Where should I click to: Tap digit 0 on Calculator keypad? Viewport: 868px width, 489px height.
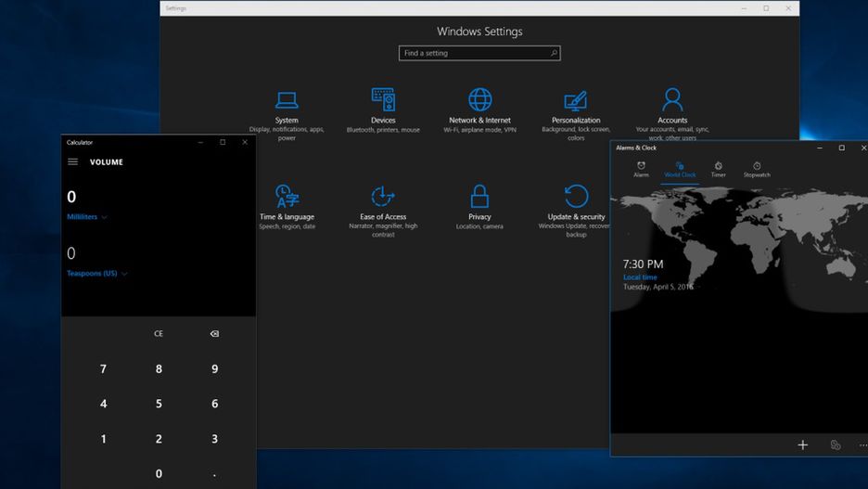tap(159, 473)
